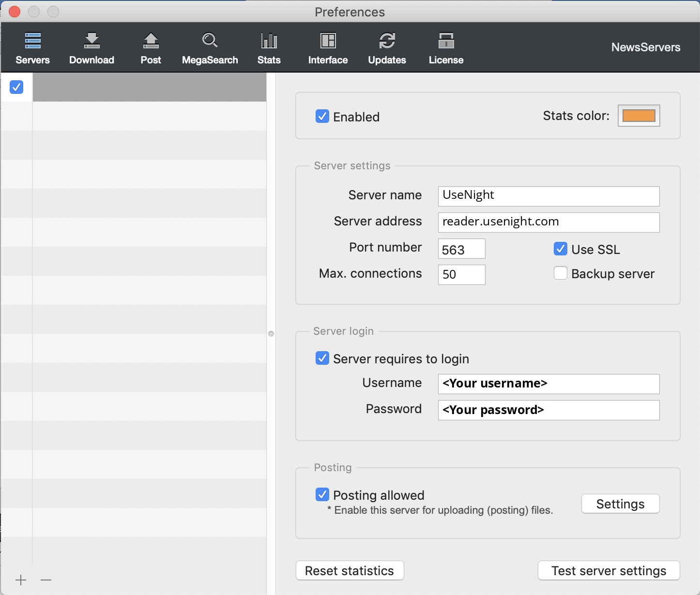Click the split view divider handle
Viewport: 700px width, 595px height.
coord(271,334)
